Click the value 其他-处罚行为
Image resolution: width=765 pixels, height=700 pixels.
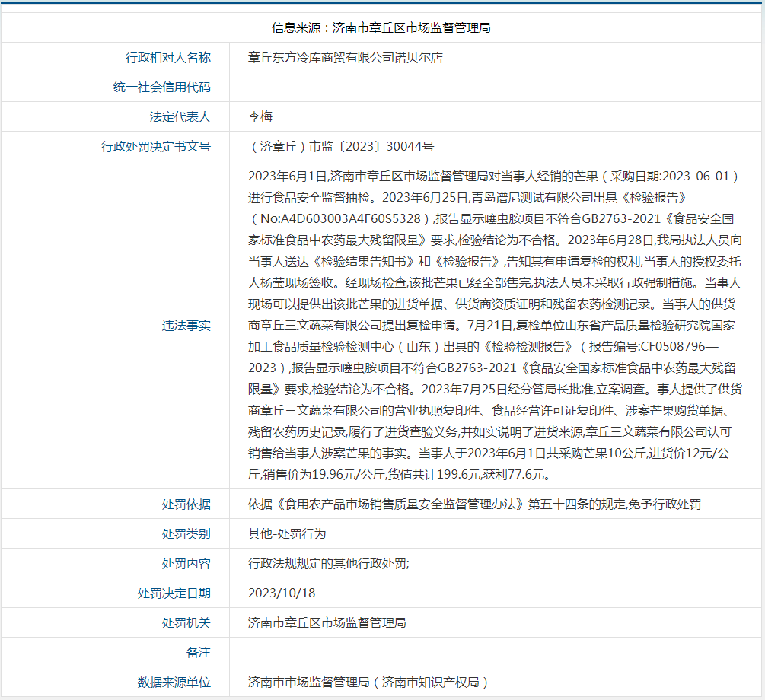point(287,534)
